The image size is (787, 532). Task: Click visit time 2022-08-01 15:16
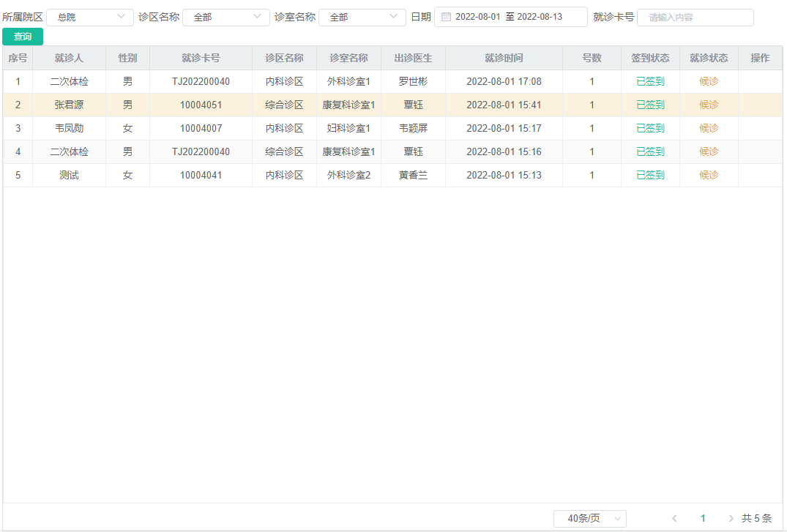click(504, 151)
